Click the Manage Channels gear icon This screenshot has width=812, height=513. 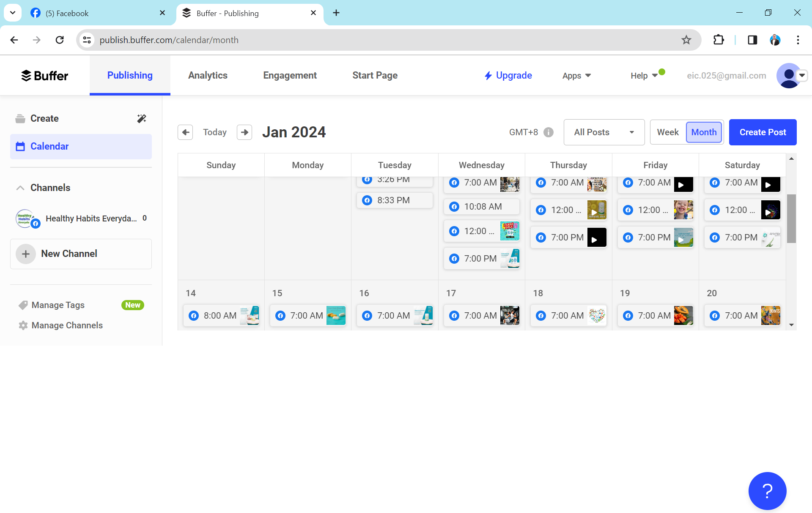23,325
